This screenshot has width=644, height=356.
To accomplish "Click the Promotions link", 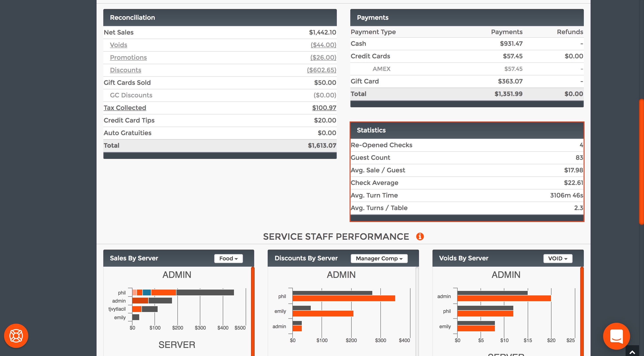I will (128, 57).
